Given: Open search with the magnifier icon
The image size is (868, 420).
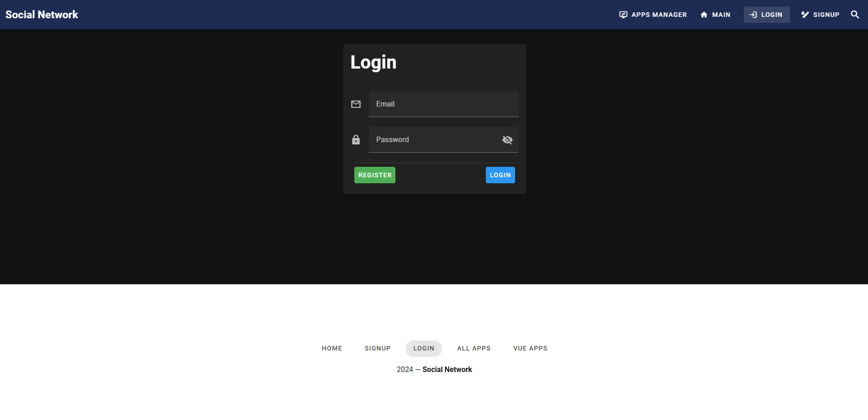Looking at the screenshot, I should pyautogui.click(x=854, y=14).
